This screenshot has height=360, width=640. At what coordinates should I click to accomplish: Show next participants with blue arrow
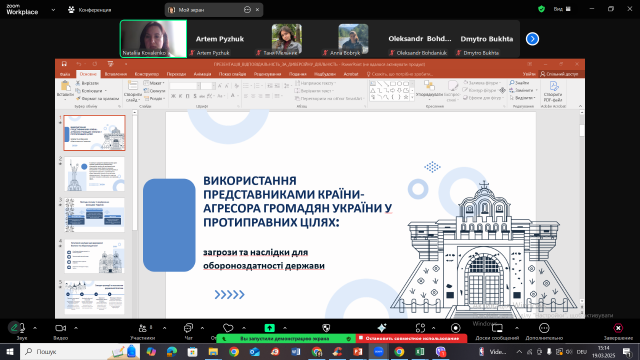(x=532, y=39)
